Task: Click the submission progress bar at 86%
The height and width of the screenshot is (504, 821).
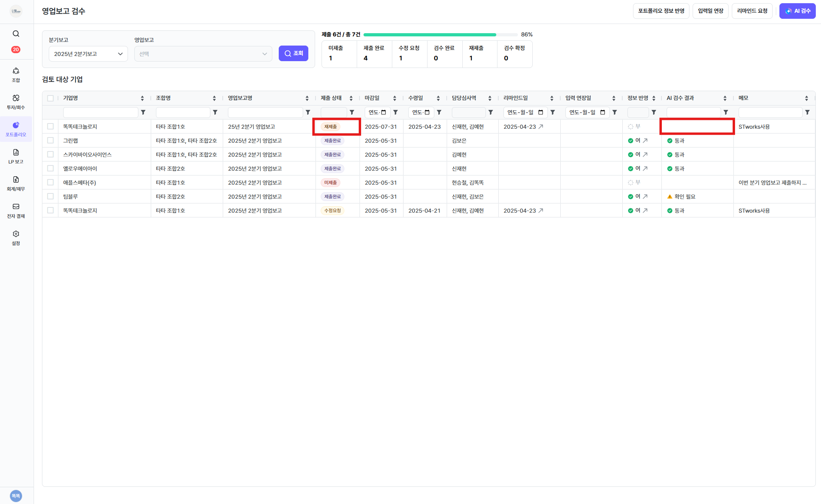Action: tap(440, 35)
